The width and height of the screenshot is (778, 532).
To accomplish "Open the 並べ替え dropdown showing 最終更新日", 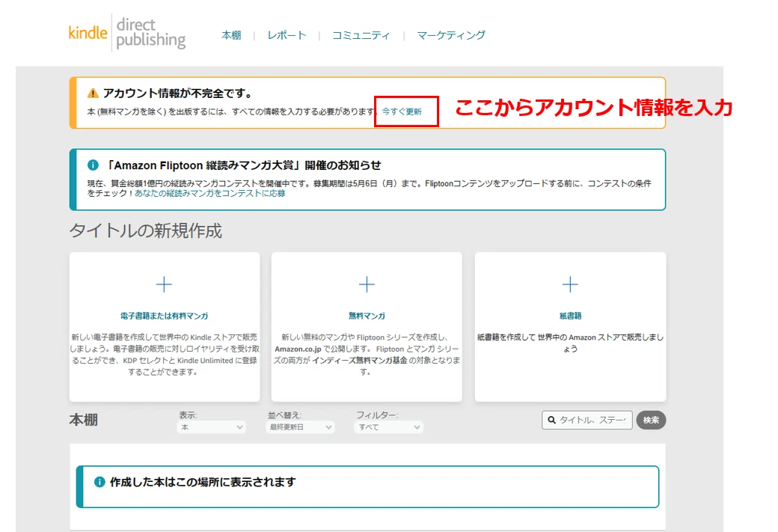I will tap(301, 426).
